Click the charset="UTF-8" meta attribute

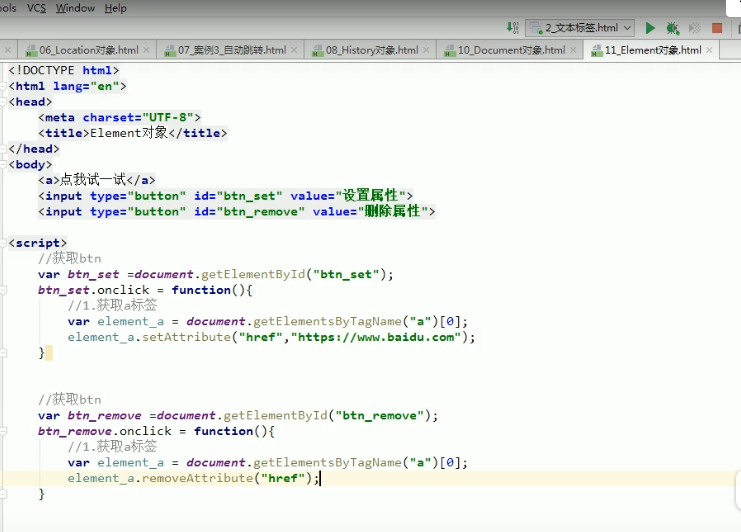[138, 117]
